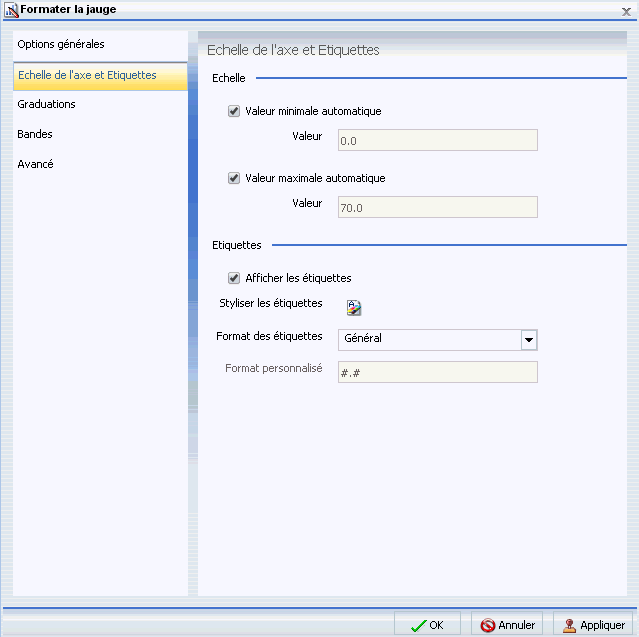Click the panel title Echelle de l'axe et Etiquettes
Image resolution: width=639 pixels, height=637 pixels.
[x=293, y=50]
